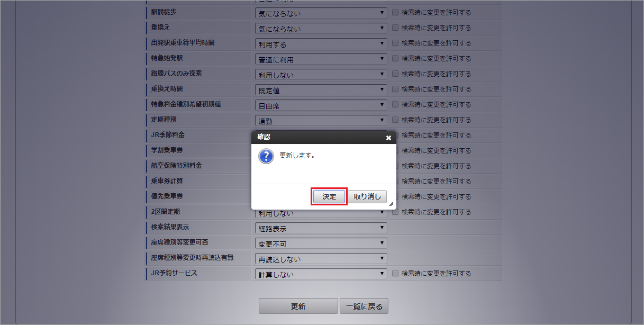Click the blue question mark icon

266,156
